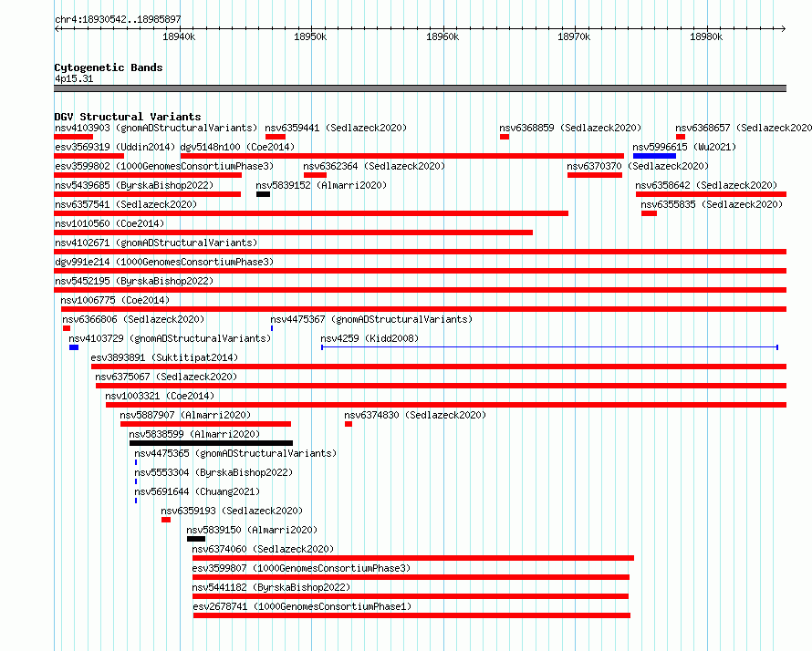Image resolution: width=812 pixels, height=651 pixels.
Task: Click the 18970k ruler tick label
Action: click(x=574, y=36)
